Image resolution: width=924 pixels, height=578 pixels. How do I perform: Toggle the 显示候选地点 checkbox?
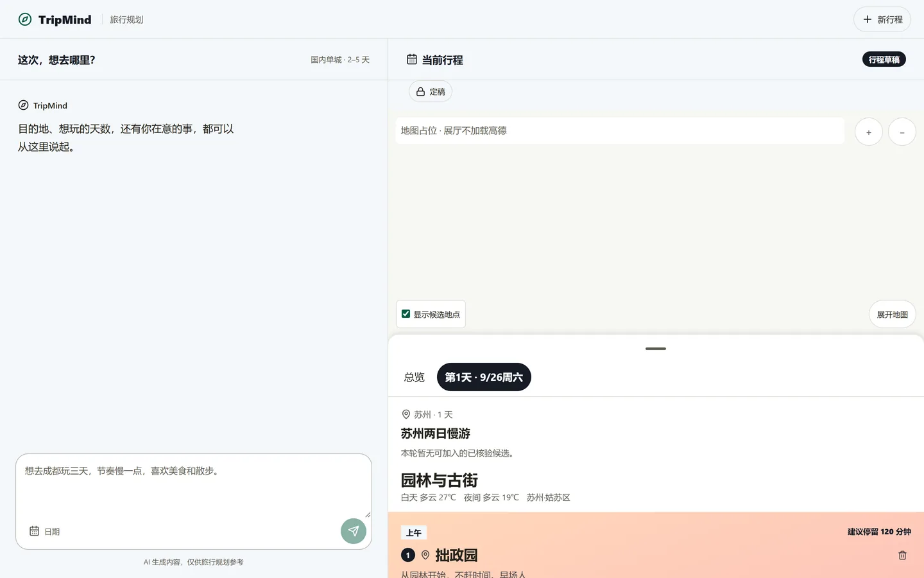pos(406,314)
